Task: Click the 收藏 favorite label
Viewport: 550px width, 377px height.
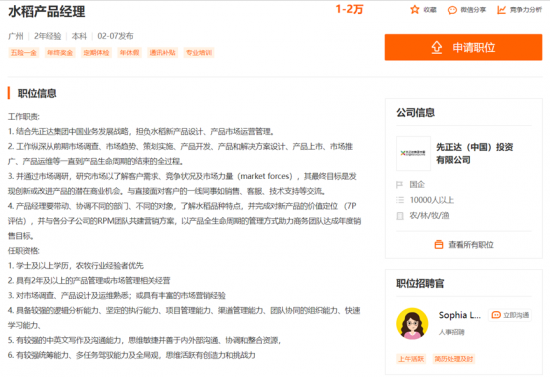Action: [430, 10]
